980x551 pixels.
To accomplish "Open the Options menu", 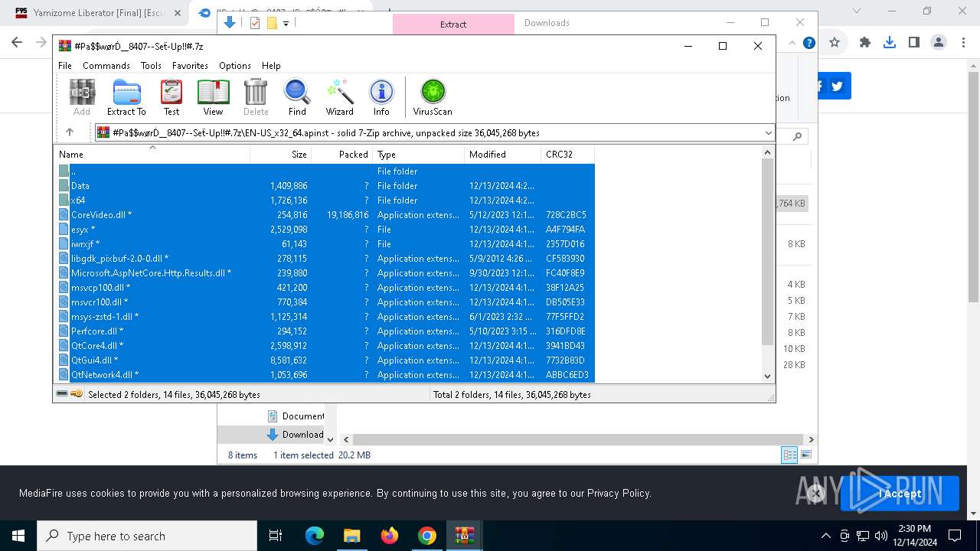I will [x=235, y=66].
